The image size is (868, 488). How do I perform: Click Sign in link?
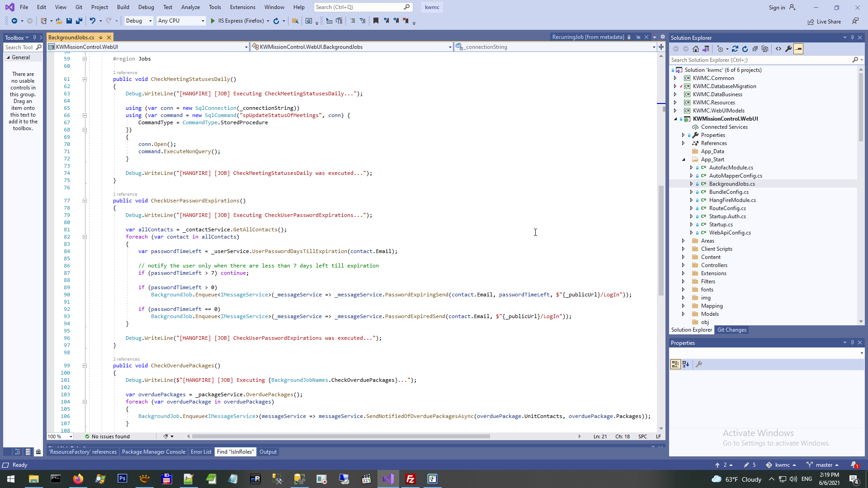tap(777, 8)
